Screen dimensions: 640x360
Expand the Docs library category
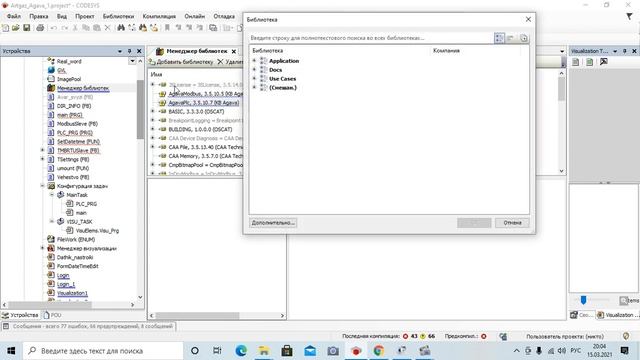pyautogui.click(x=254, y=70)
